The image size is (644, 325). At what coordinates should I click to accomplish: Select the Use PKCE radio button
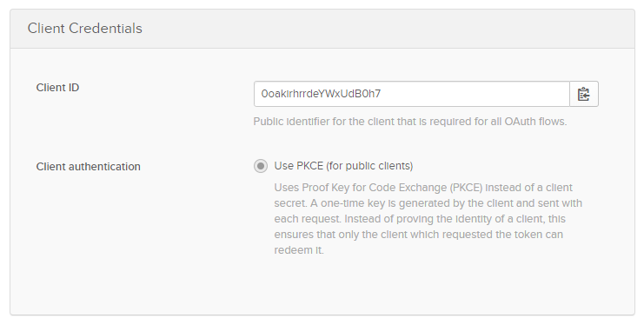click(x=261, y=166)
